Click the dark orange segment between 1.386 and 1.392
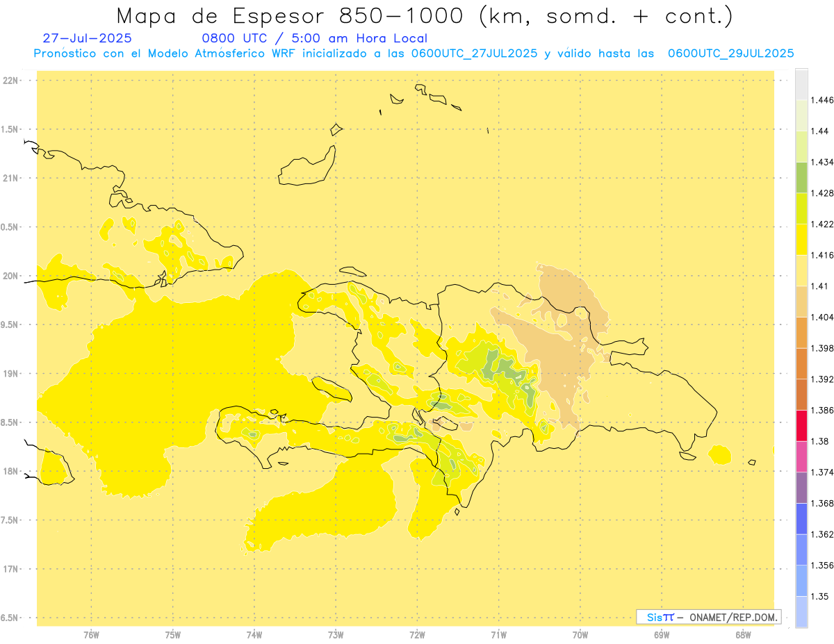 [x=801, y=395]
